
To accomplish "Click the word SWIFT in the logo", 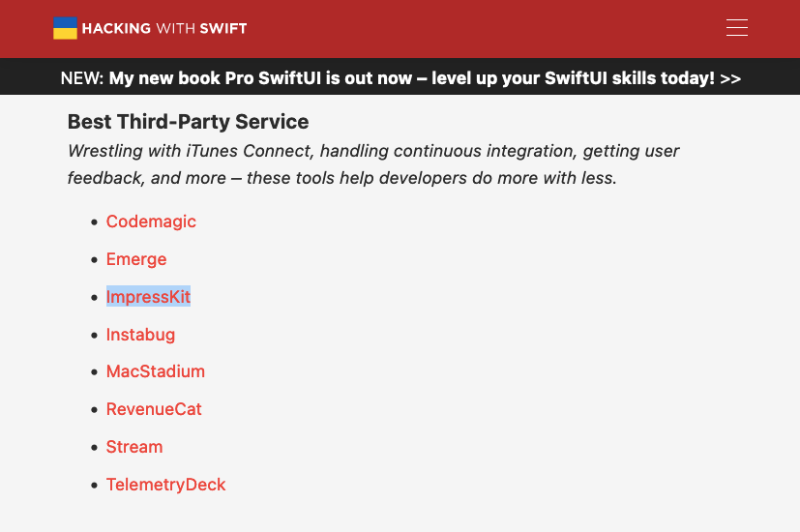I will point(222,28).
